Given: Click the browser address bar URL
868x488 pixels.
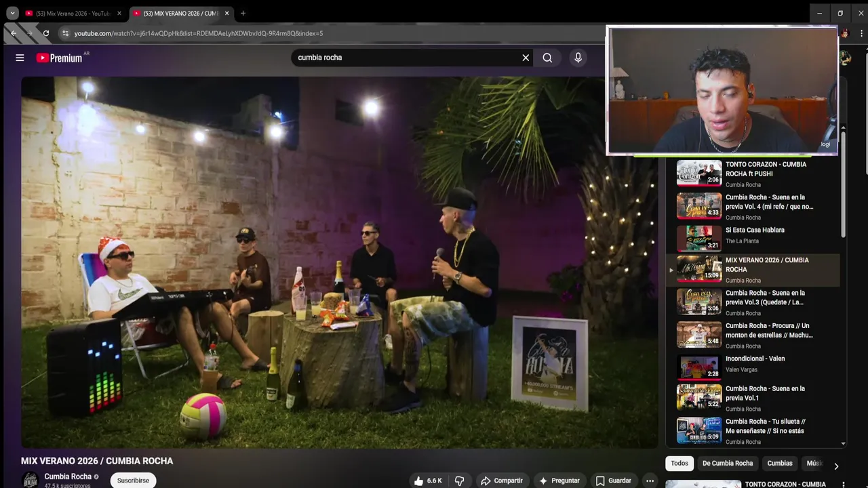Looking at the screenshot, I should pyautogui.click(x=199, y=33).
